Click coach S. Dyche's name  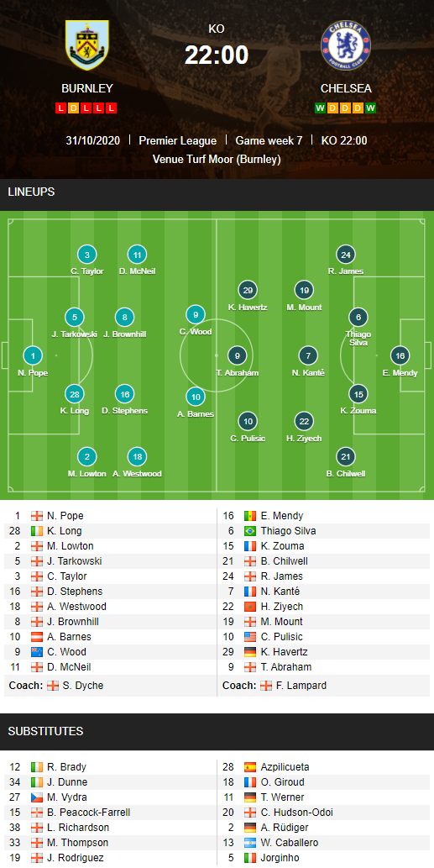pyautogui.click(x=83, y=686)
